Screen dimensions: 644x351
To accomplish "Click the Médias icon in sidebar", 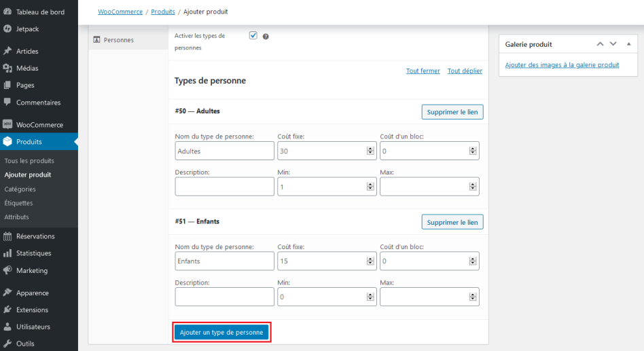I will click(x=7, y=68).
